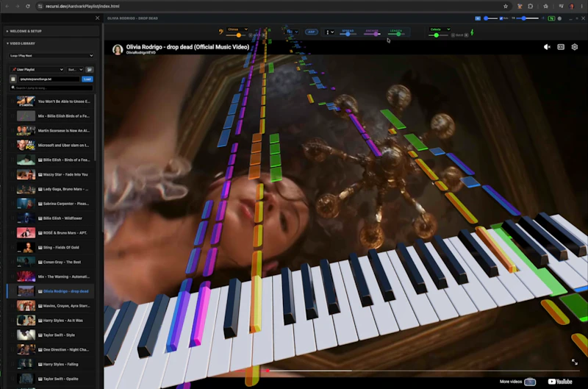Screen dimensions: 588x389
Task: Select Sting - Fields Of Gold
Action: (50, 247)
